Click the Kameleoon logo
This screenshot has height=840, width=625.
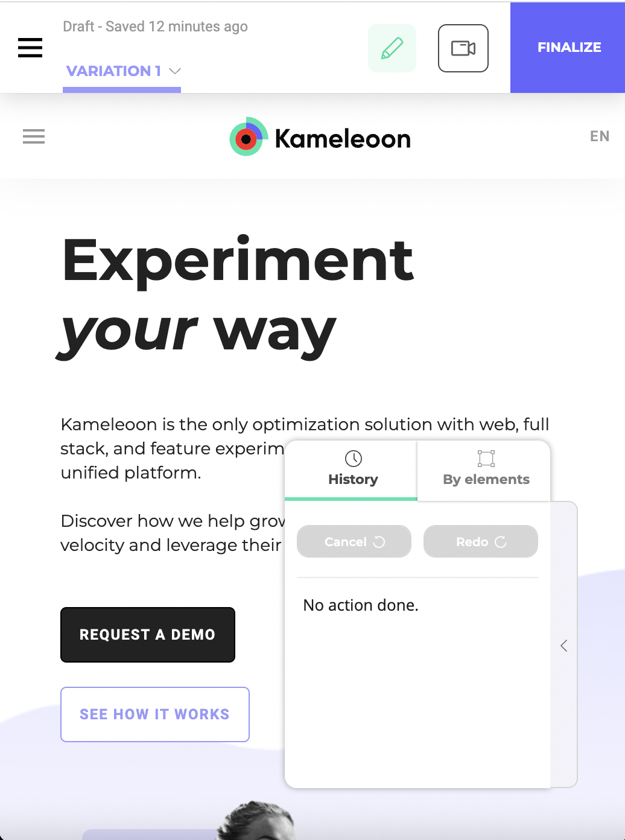pyautogui.click(x=320, y=138)
